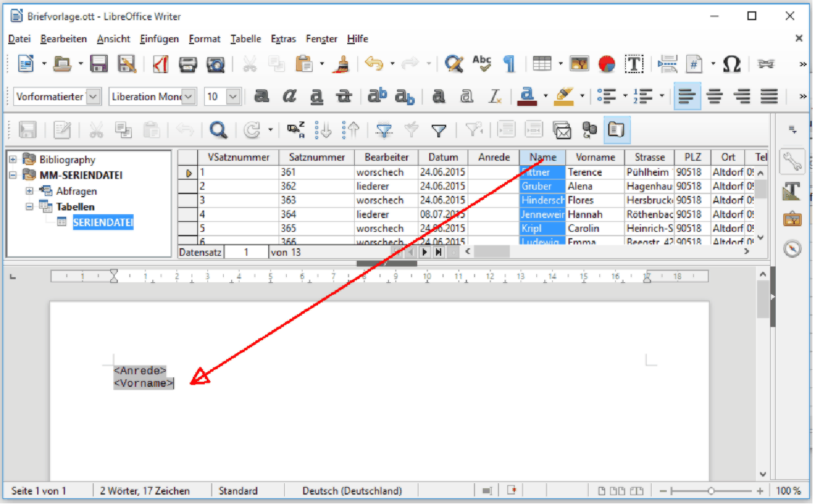The height and width of the screenshot is (504, 813).
Task: Open the Mail Merge envelope icon
Action: [x=562, y=130]
